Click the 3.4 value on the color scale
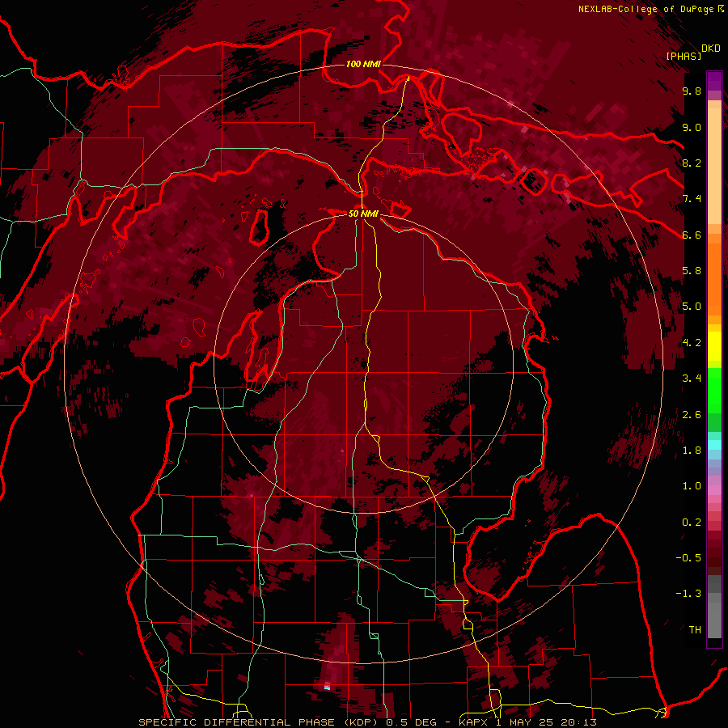 pos(692,379)
